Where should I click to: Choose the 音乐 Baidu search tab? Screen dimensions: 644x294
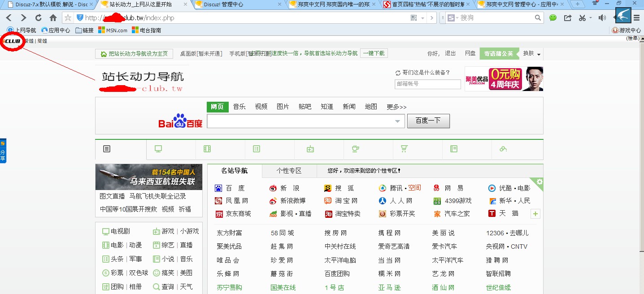click(x=239, y=107)
